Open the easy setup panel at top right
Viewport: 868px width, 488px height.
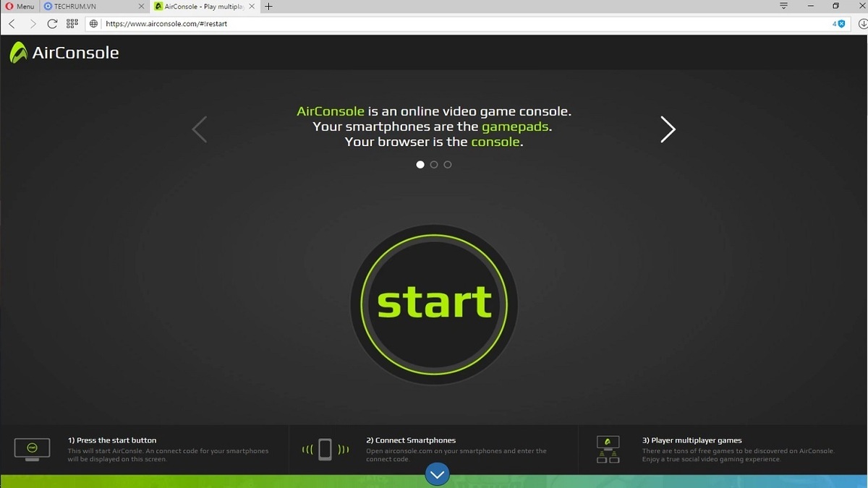tap(783, 6)
